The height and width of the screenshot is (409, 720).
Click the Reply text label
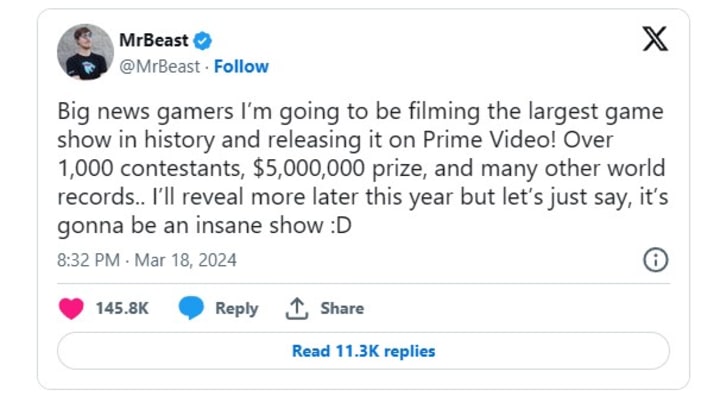[x=237, y=308]
